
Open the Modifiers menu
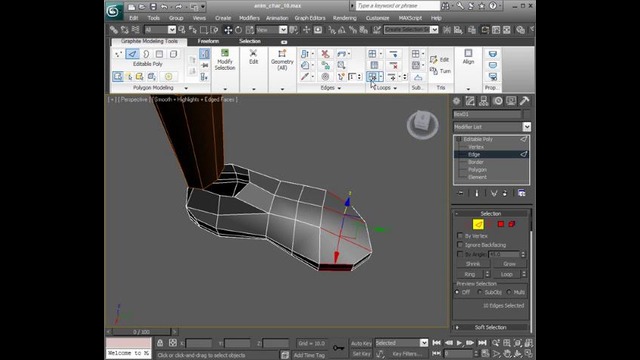[249, 18]
